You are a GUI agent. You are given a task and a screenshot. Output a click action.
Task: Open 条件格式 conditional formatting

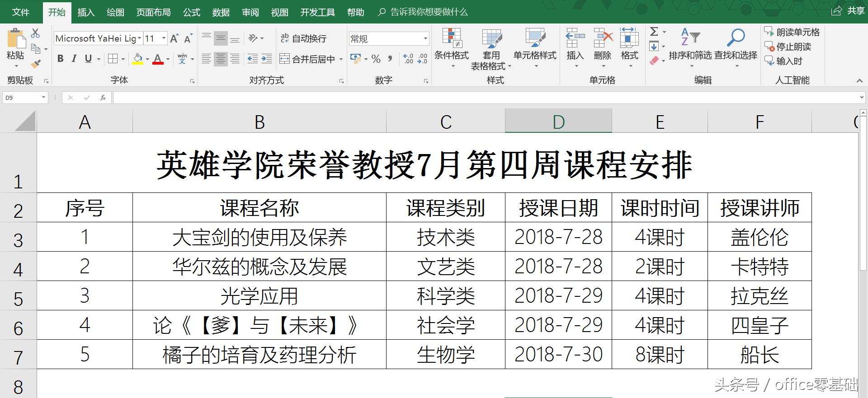tap(451, 47)
